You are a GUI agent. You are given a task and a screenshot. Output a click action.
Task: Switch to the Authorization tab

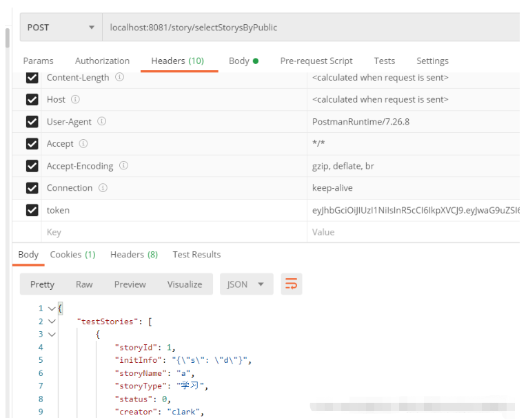click(x=102, y=61)
